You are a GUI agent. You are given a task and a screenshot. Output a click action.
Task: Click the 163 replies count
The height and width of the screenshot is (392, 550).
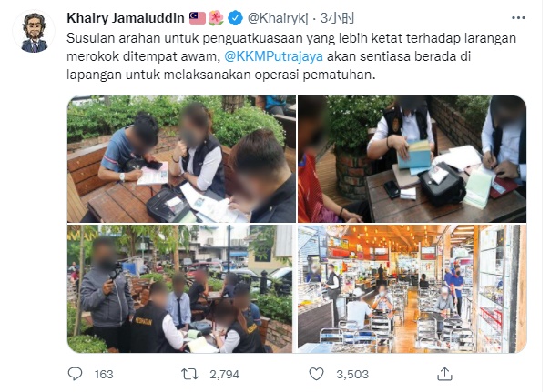(x=104, y=374)
